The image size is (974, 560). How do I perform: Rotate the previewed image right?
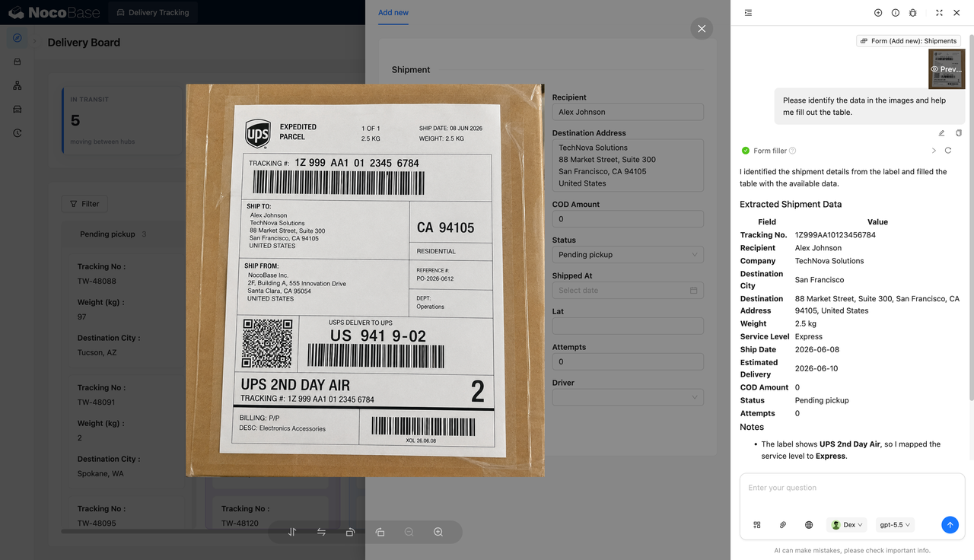[380, 532]
